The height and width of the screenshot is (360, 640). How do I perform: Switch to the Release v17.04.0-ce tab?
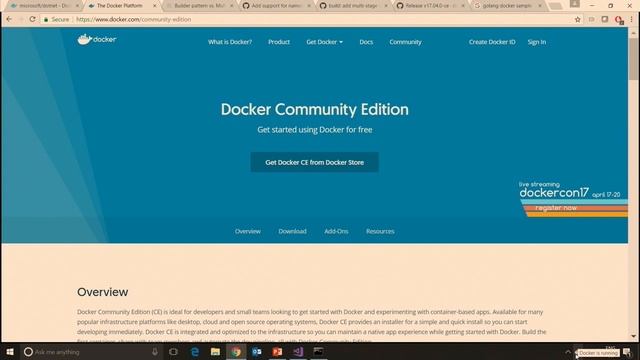click(x=430, y=6)
